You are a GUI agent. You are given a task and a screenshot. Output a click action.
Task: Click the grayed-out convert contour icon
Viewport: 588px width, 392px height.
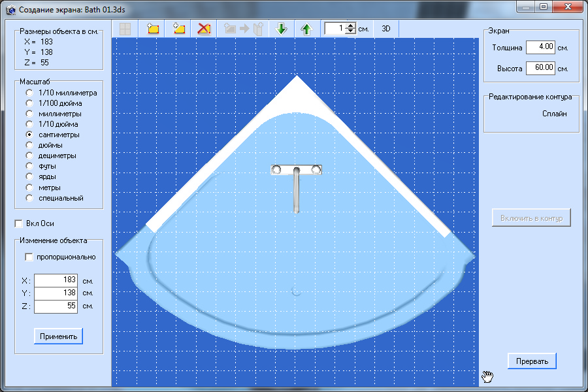(243, 29)
